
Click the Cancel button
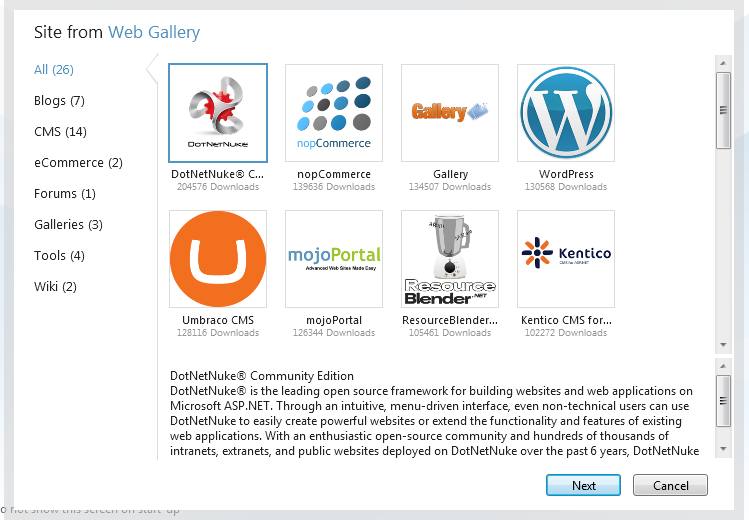pos(670,485)
